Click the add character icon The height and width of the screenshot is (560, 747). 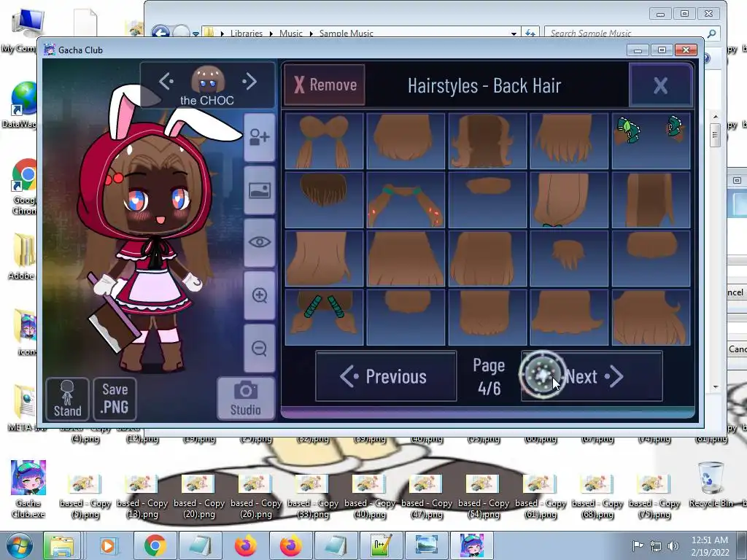coord(259,137)
